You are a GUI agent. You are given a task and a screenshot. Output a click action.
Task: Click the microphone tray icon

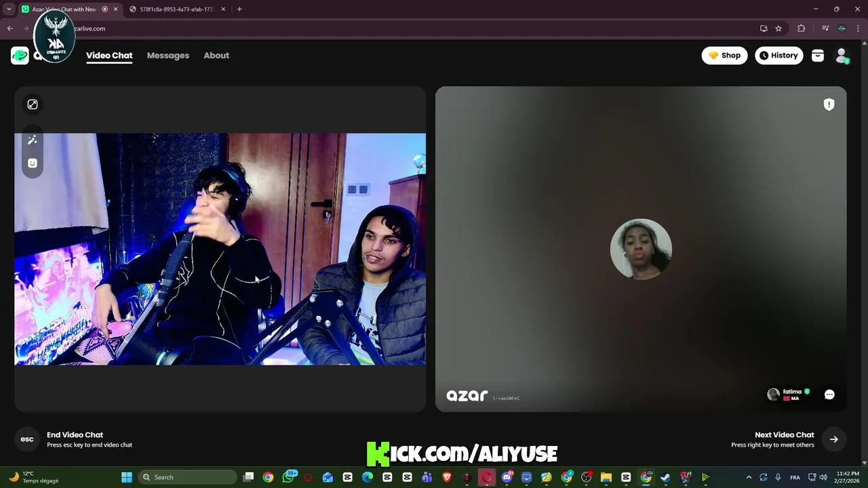point(778,477)
